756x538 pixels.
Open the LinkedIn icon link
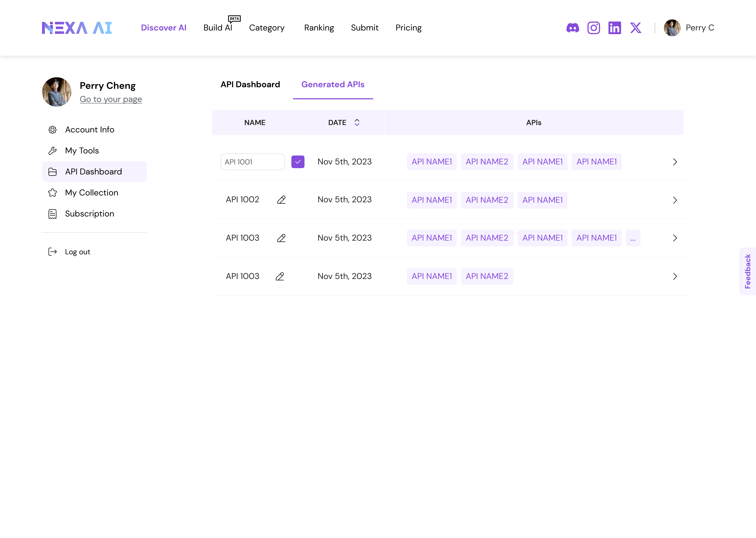(614, 28)
